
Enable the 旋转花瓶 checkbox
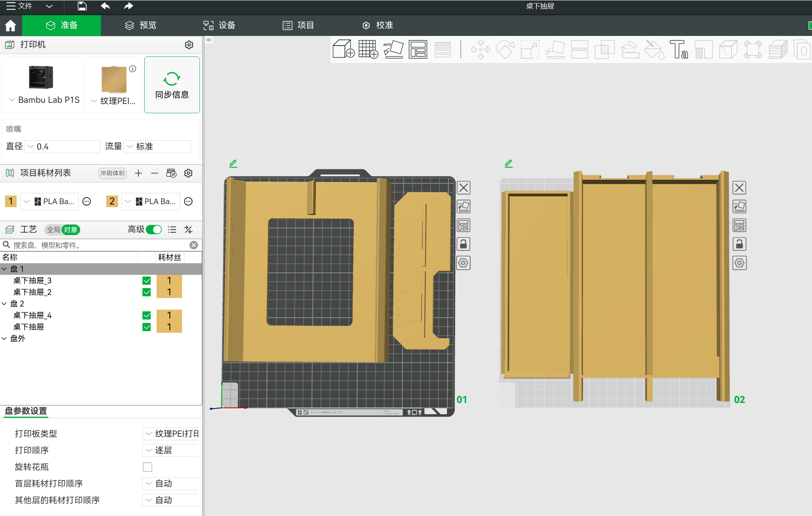[147, 467]
